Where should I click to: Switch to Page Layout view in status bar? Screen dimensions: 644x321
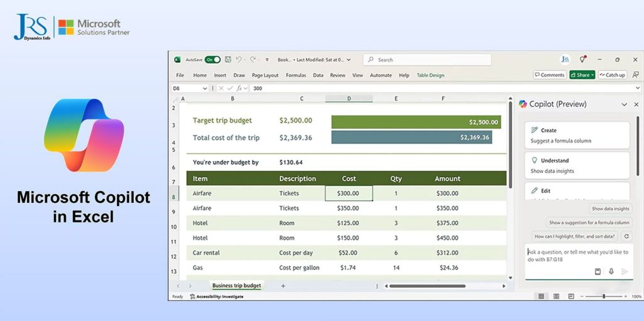point(556,297)
